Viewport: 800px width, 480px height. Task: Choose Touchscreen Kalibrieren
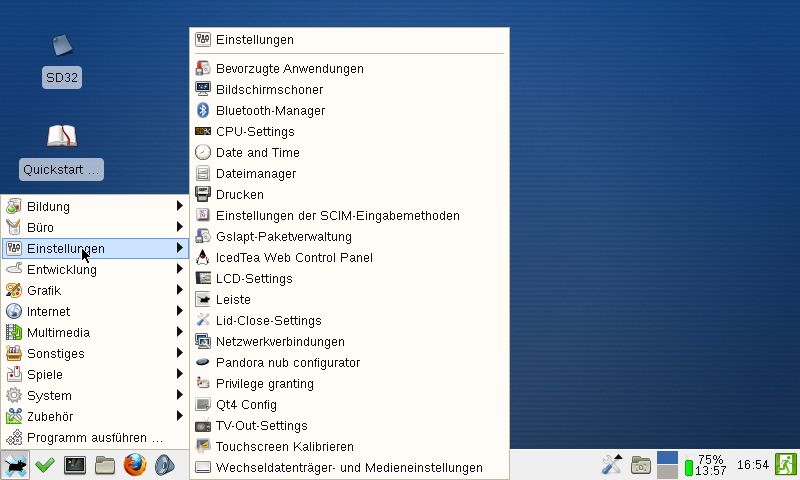(x=284, y=447)
